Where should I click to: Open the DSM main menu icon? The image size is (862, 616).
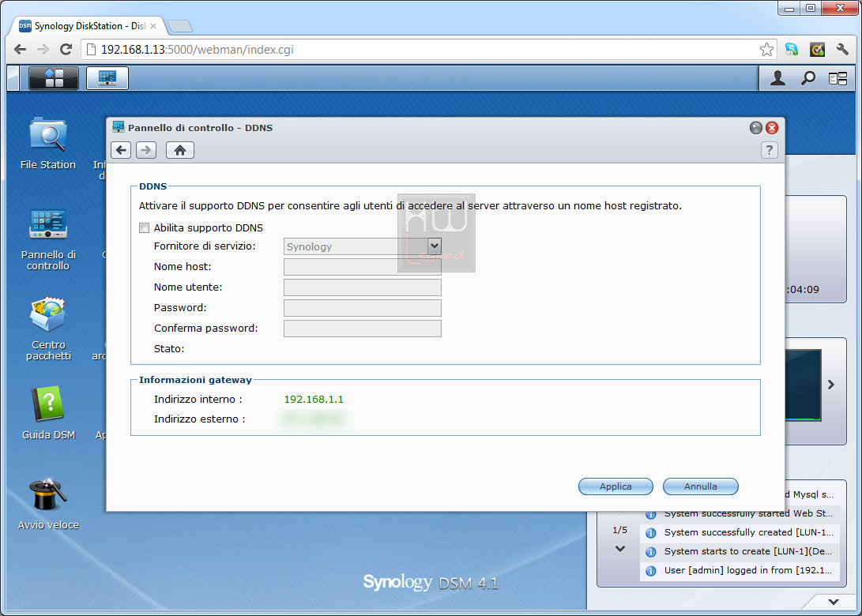pos(53,78)
